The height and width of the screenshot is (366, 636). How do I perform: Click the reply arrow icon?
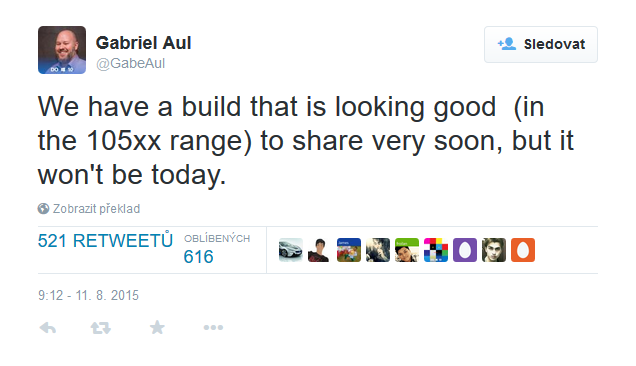[48, 327]
